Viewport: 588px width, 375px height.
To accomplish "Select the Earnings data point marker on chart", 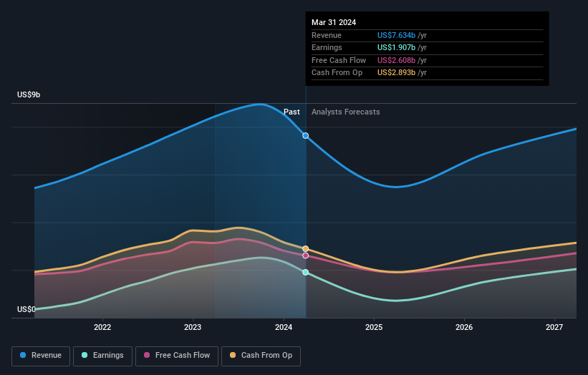I will (306, 273).
